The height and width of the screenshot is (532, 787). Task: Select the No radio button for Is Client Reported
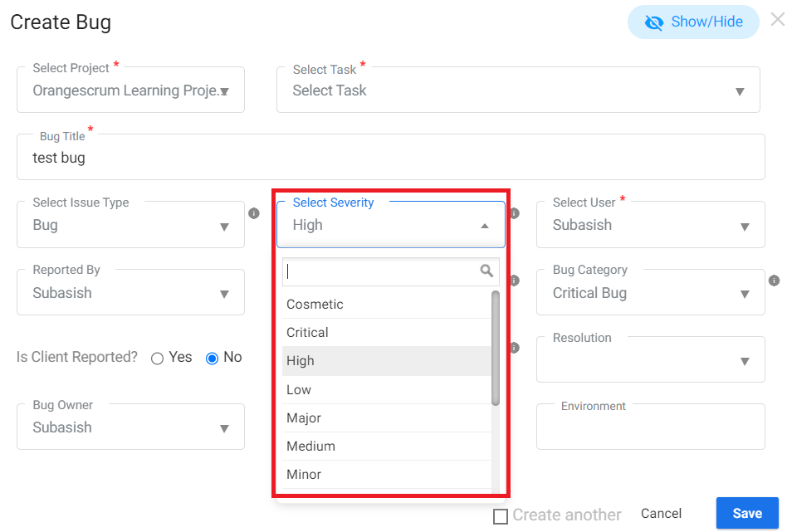point(212,359)
